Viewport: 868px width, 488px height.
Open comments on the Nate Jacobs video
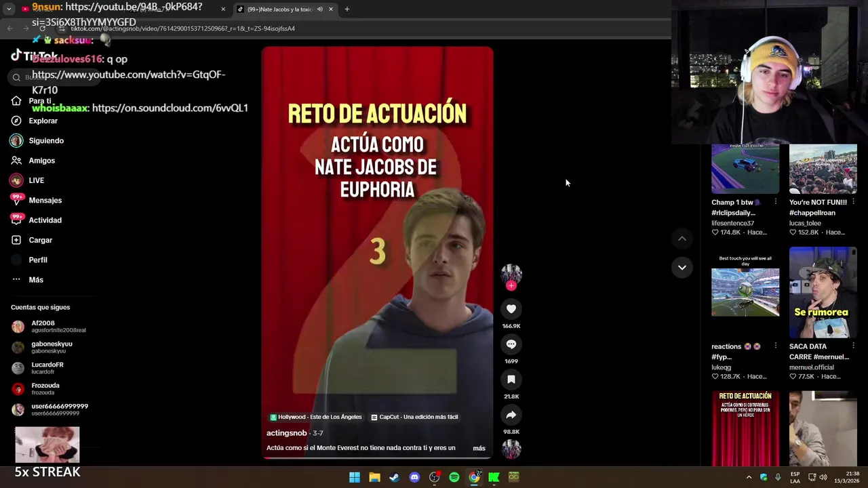click(511, 344)
